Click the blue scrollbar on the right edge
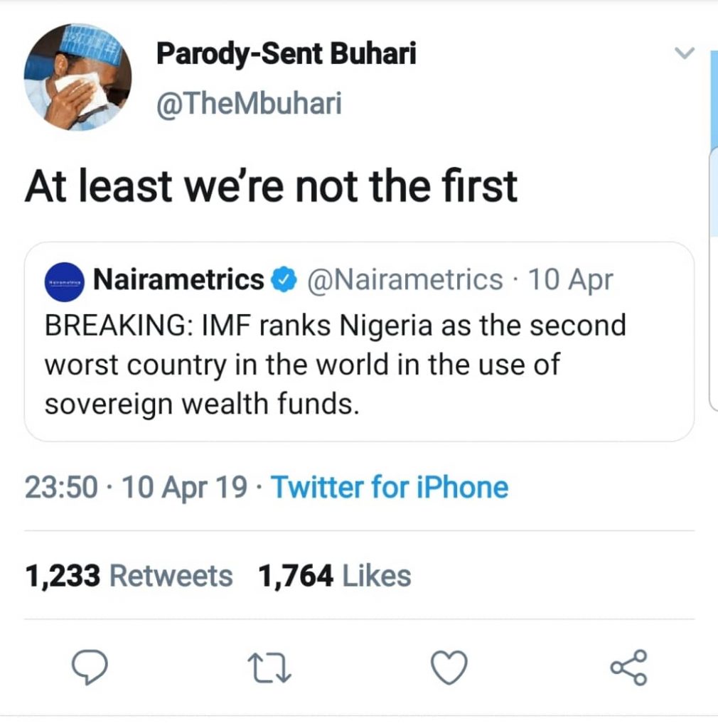Screen dimensions: 718x728 (x=712, y=142)
